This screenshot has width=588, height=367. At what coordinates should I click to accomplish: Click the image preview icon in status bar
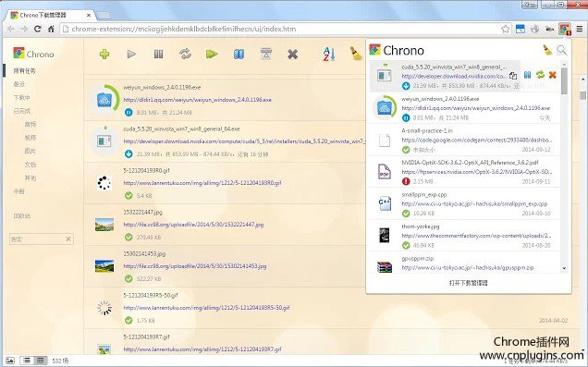pyautogui.click(x=10, y=361)
